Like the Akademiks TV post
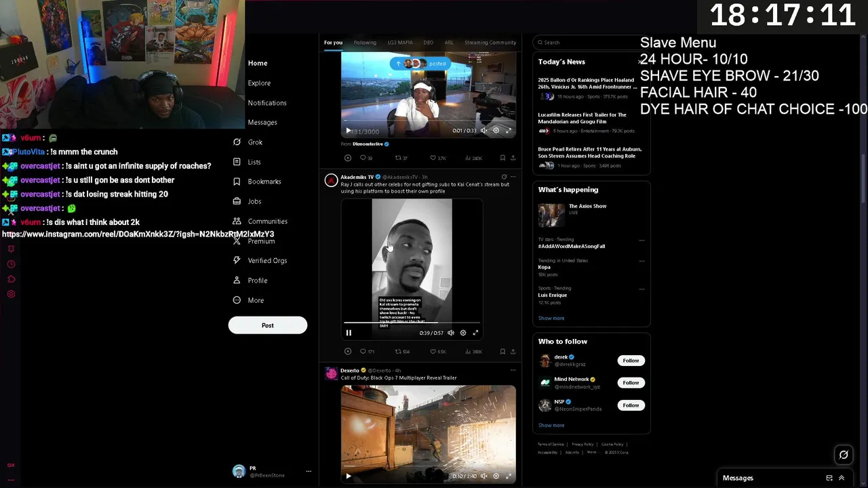The image size is (868, 488). [x=437, y=352]
